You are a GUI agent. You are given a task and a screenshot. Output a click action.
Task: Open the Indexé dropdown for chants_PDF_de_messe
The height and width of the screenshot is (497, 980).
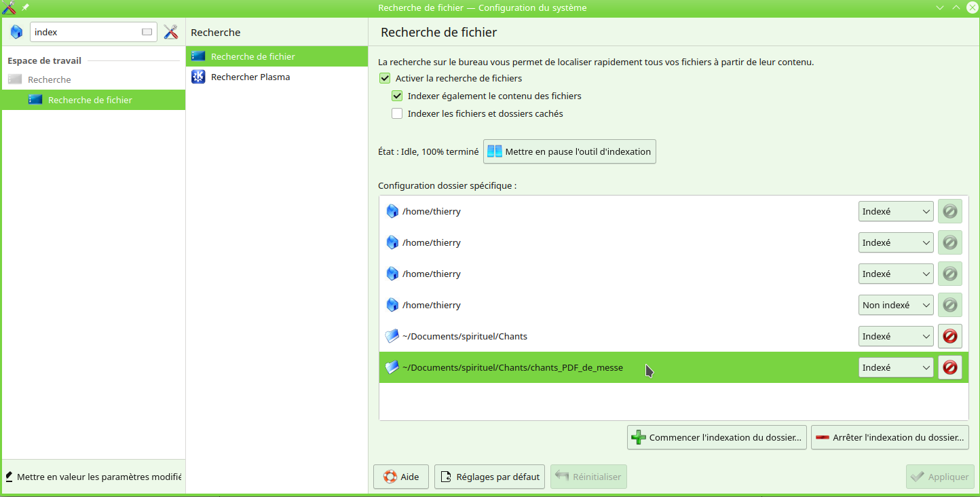(x=895, y=367)
